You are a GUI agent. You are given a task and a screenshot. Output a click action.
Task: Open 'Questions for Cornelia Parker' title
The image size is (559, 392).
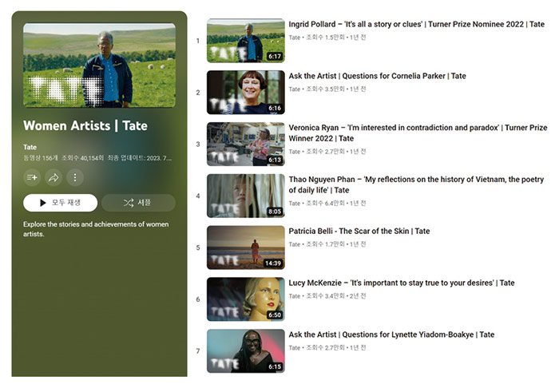tap(377, 76)
